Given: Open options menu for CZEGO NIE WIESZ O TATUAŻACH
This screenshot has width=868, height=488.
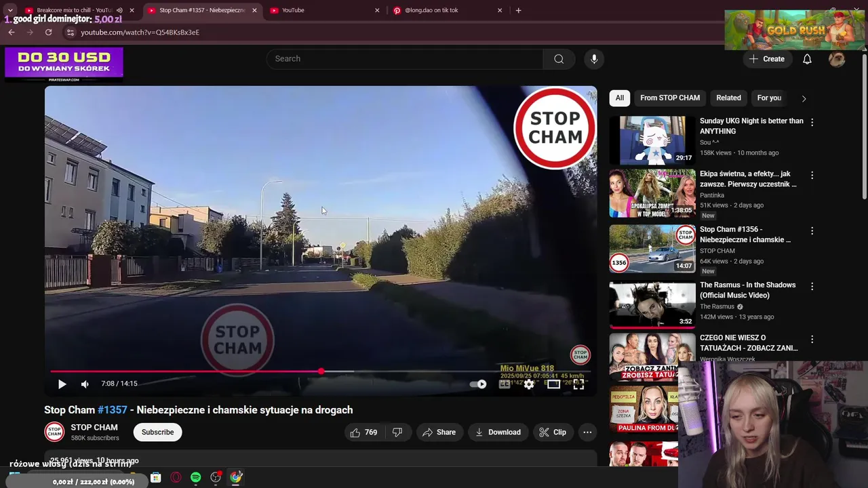Looking at the screenshot, I should (x=812, y=340).
